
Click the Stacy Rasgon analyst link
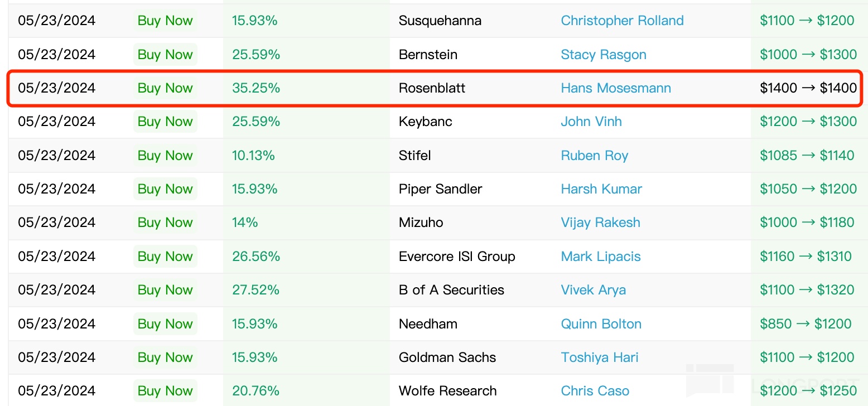click(604, 55)
